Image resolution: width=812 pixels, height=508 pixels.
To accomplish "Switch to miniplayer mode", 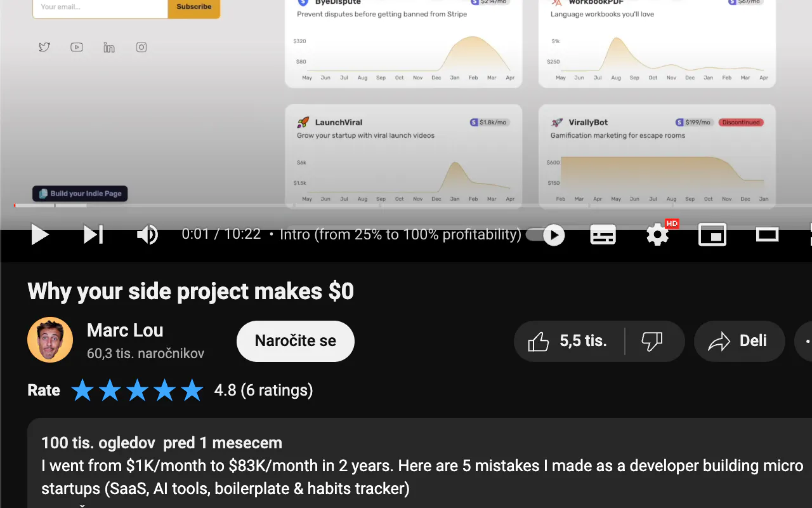I will (x=712, y=235).
